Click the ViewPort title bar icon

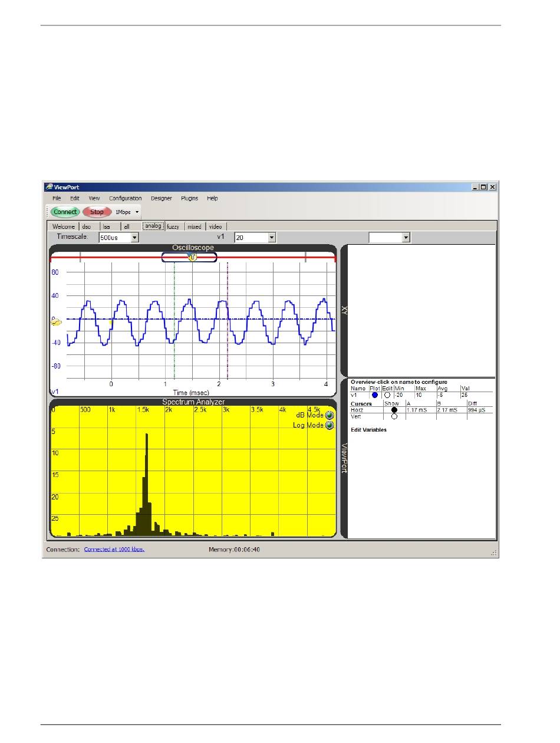(x=49, y=186)
